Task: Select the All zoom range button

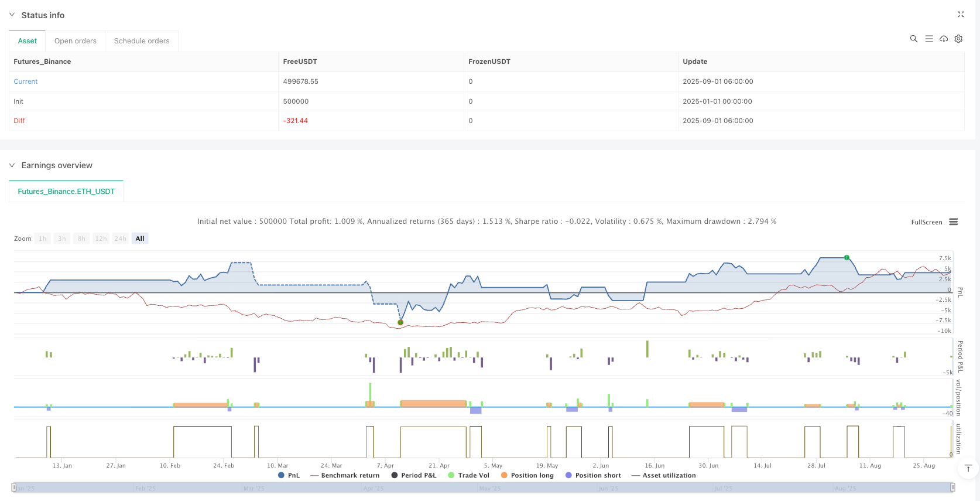Action: (140, 238)
